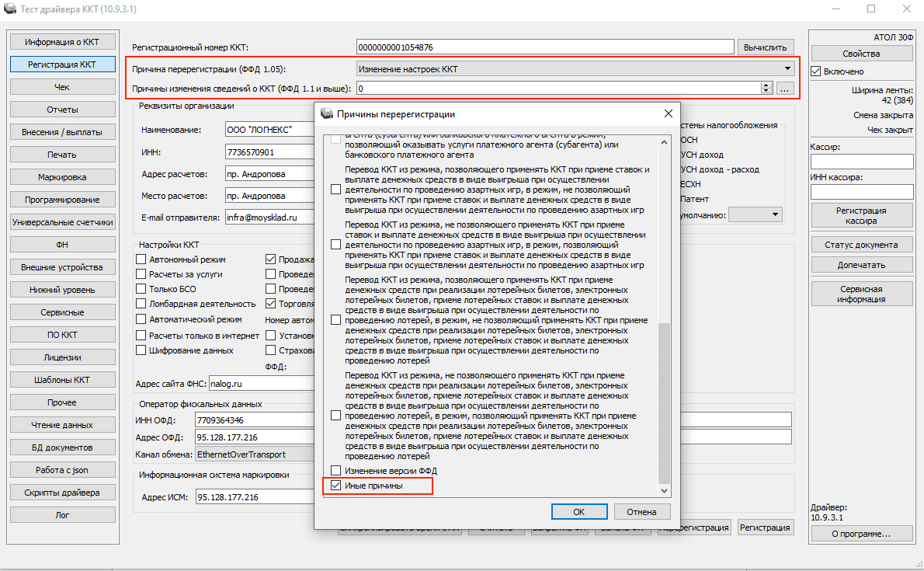
Task: Click the ellipsis button beside reasons field
Action: tap(785, 89)
